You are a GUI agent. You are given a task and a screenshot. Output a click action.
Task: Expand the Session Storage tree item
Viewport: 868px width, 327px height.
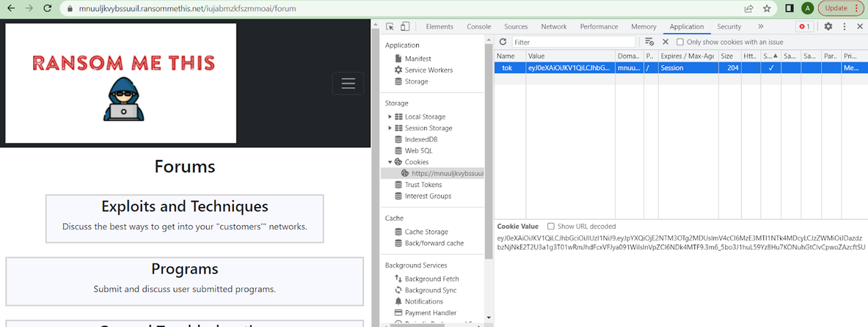pos(390,128)
